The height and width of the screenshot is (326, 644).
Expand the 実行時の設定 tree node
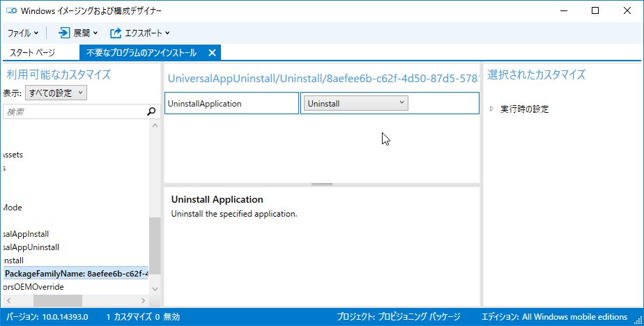pyautogui.click(x=491, y=109)
